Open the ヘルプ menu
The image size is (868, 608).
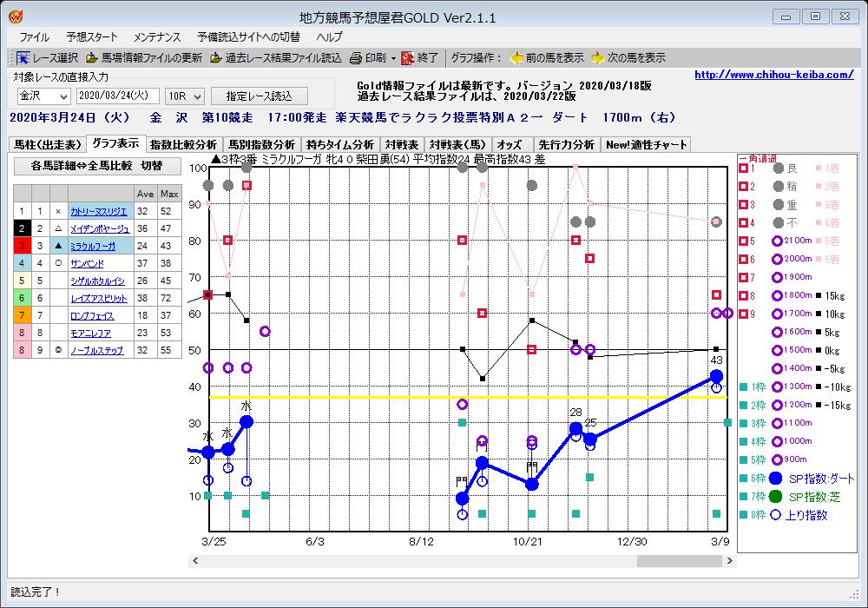click(x=329, y=37)
